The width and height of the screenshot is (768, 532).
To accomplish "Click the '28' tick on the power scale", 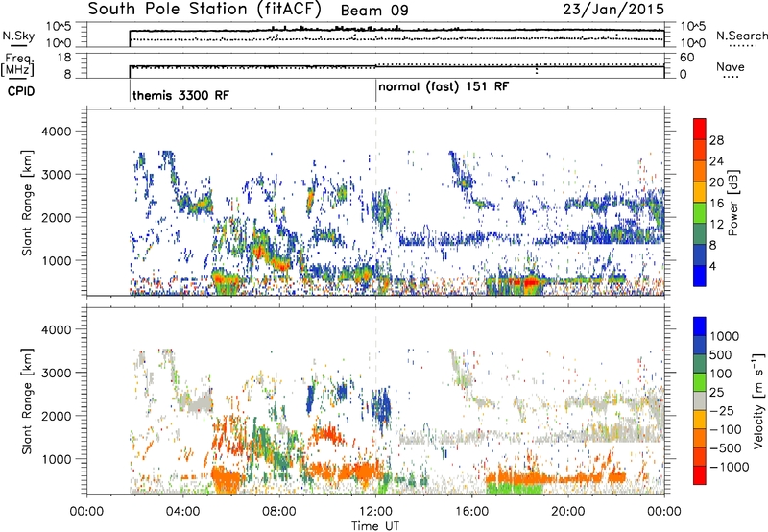I will [716, 140].
